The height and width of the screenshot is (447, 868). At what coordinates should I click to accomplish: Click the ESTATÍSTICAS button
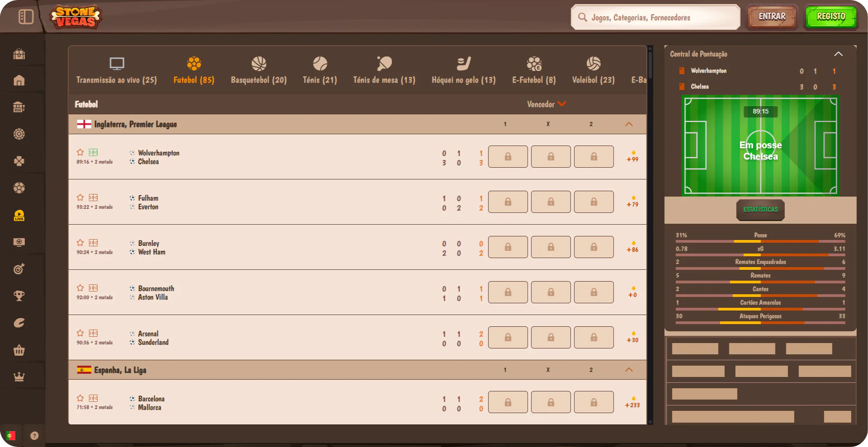tap(760, 210)
